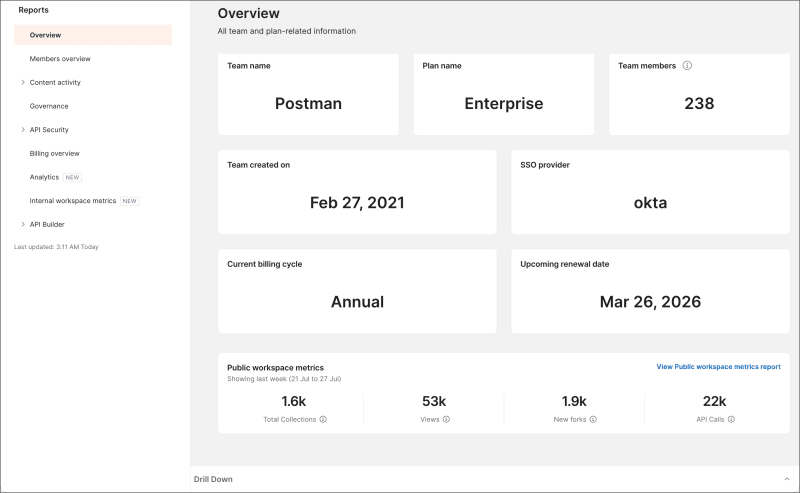This screenshot has height=493, width=800.
Task: Click the API Calls info icon
Action: point(731,420)
